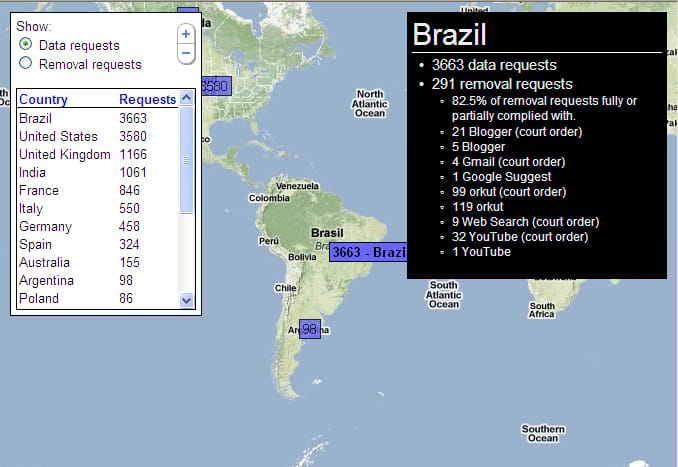Viewport: 678px width, 467px height.
Task: Click the Brazil heading in the info panel
Action: pos(450,34)
